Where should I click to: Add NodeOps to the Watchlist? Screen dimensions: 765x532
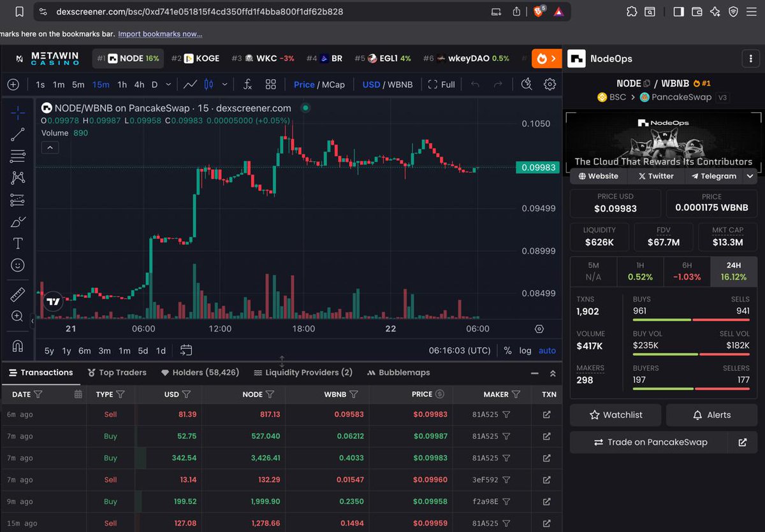(x=615, y=415)
